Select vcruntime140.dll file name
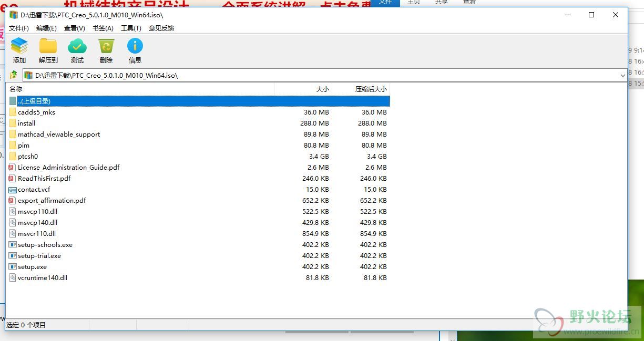644x341 pixels. [43, 277]
